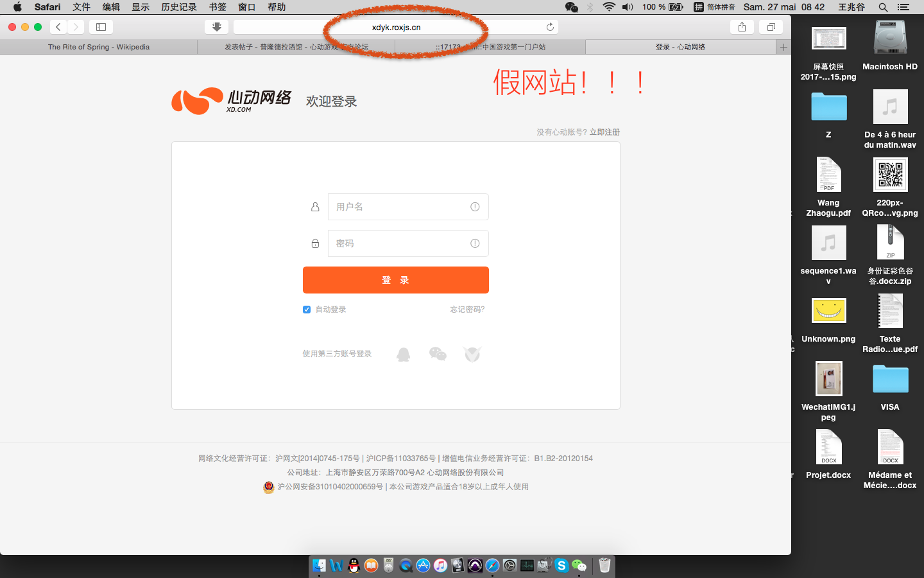Screen dimensions: 924x578
Task: Click the Safari back navigation arrow
Action: click(x=58, y=27)
